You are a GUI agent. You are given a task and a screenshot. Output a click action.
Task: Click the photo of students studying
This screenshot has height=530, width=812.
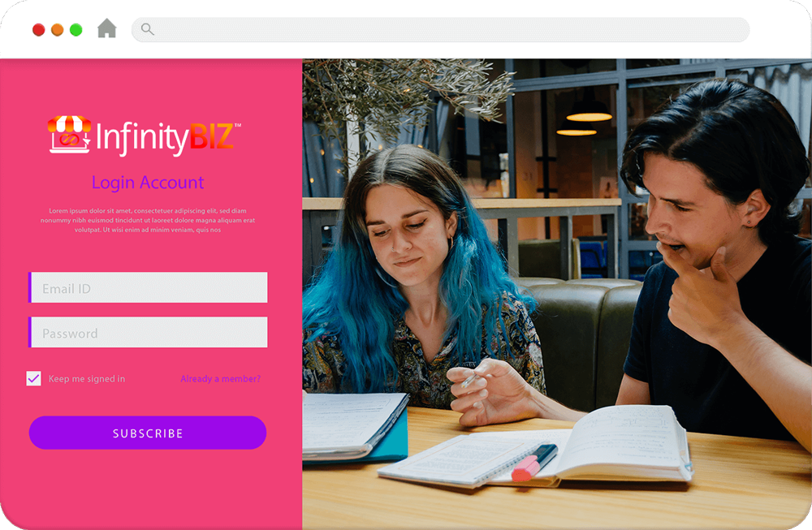pos(557,294)
